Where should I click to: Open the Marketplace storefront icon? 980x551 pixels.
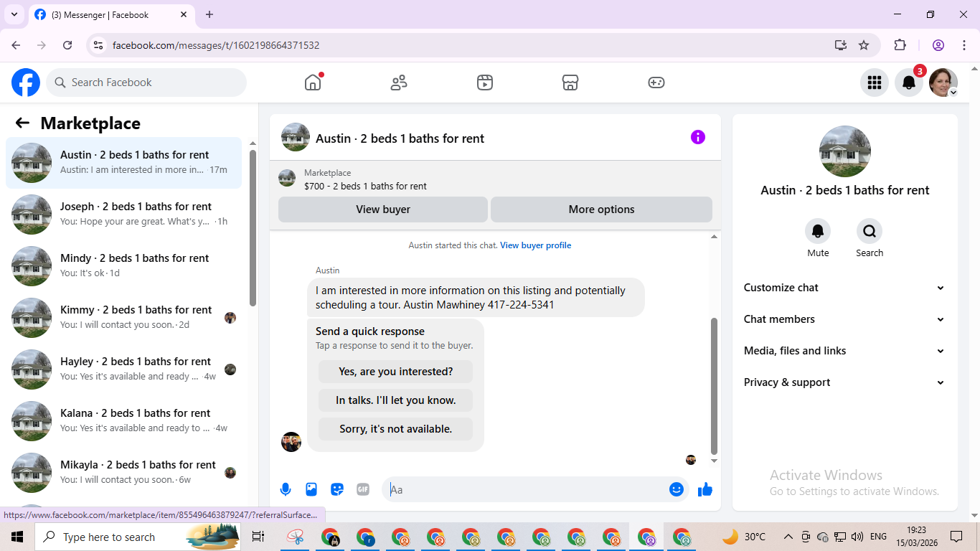tap(570, 83)
